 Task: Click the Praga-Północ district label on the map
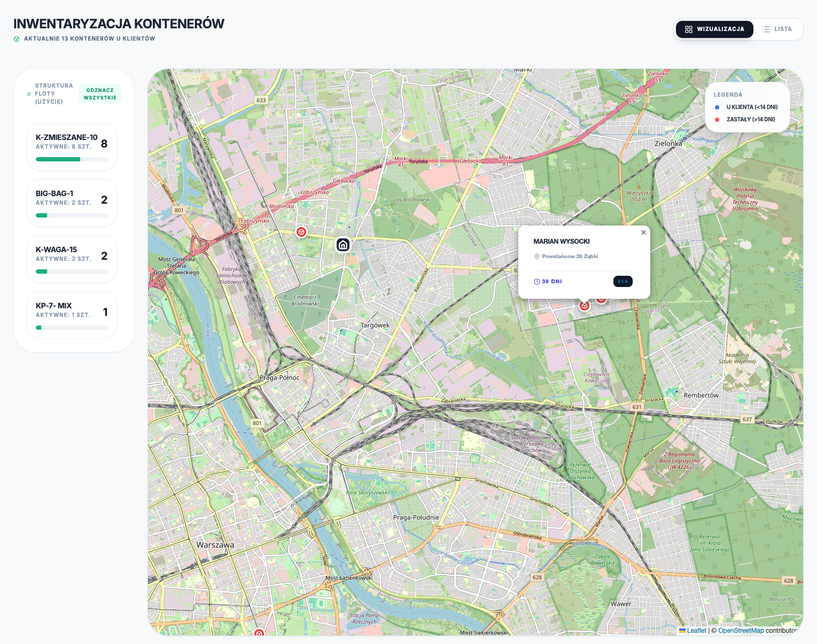(x=279, y=377)
